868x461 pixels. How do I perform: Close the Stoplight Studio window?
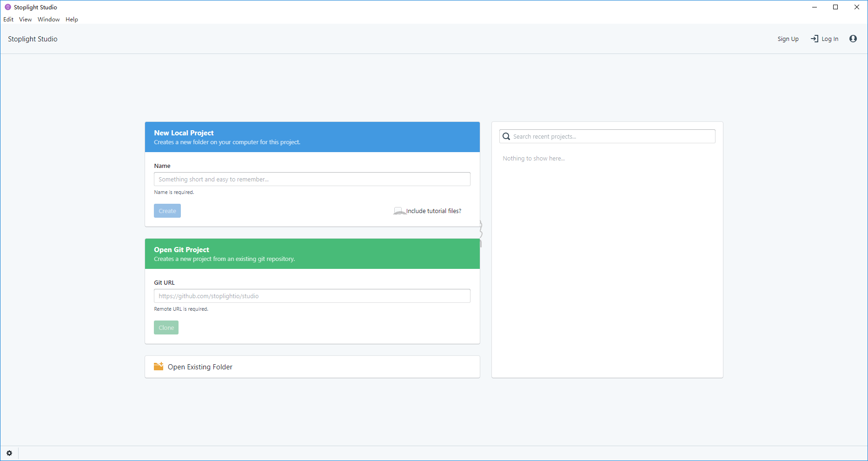(857, 7)
